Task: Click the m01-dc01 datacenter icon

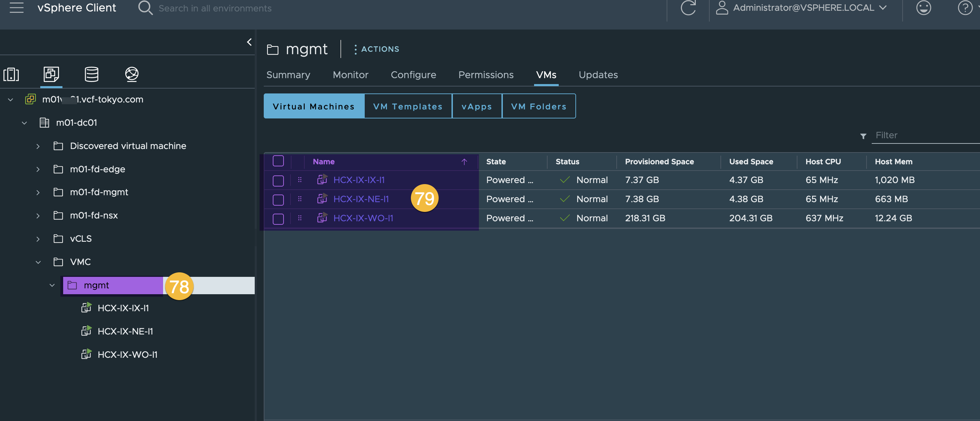Action: click(x=44, y=123)
